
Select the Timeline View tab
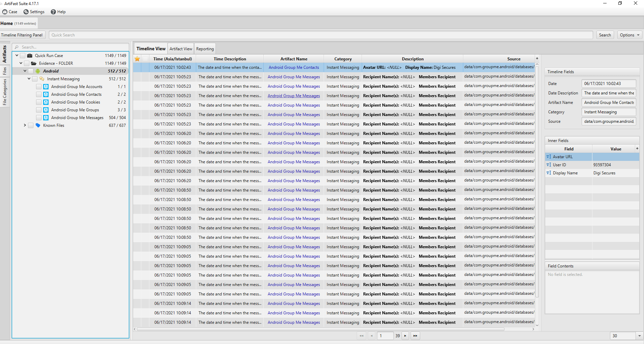151,49
